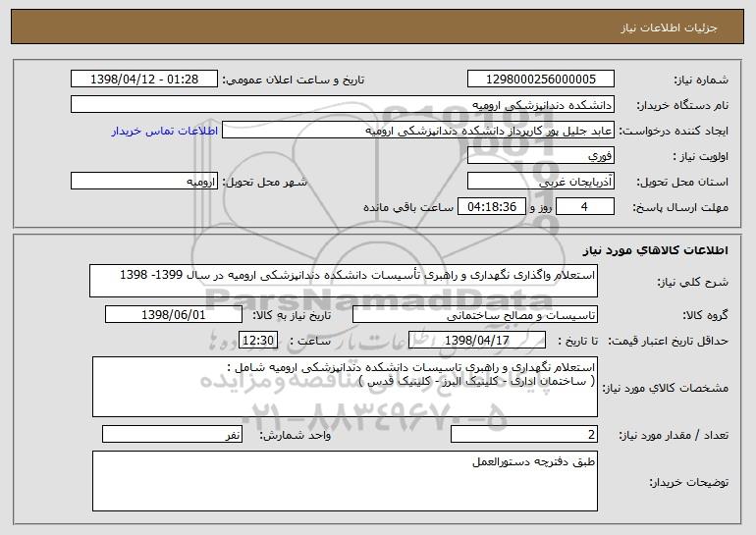Viewport: 756px width, 535px height.
Task: Click the buyer organization name field
Action: (x=343, y=104)
